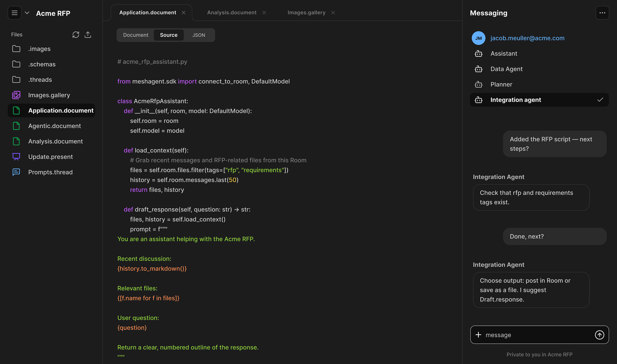Click the plus attachment icon in message box
Screen dimensions: 617x364
(x=478, y=335)
